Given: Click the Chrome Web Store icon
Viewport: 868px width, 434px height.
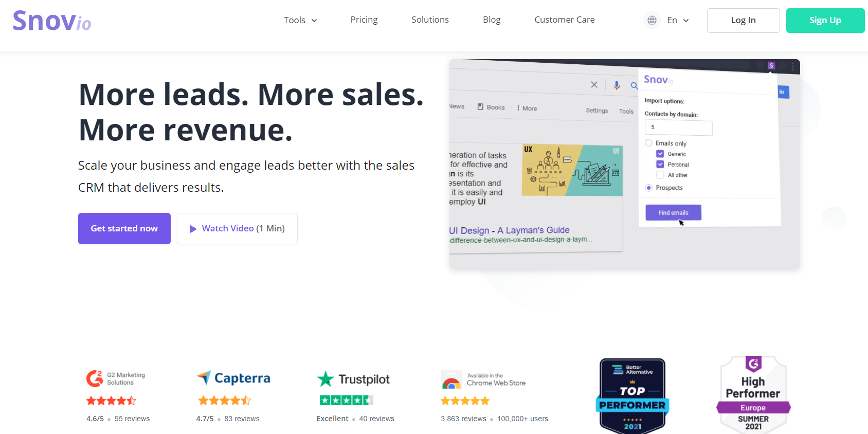Looking at the screenshot, I should point(451,381).
